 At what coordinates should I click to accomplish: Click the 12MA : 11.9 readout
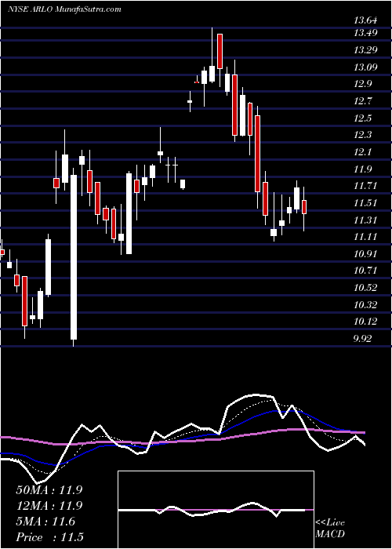[x=49, y=506]
